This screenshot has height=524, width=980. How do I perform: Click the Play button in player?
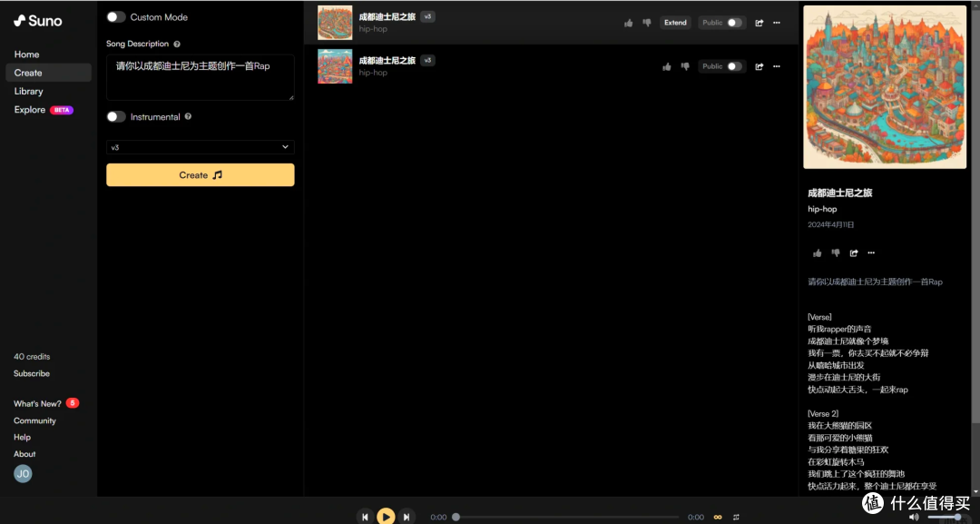pyautogui.click(x=386, y=517)
